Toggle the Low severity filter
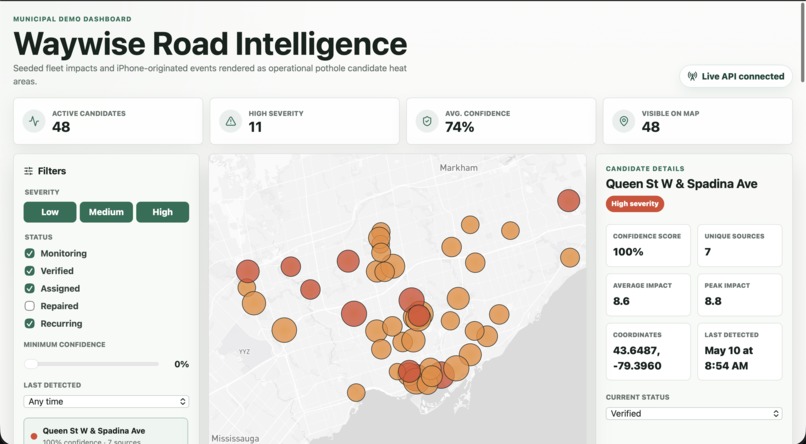The height and width of the screenshot is (444, 806). tap(50, 212)
